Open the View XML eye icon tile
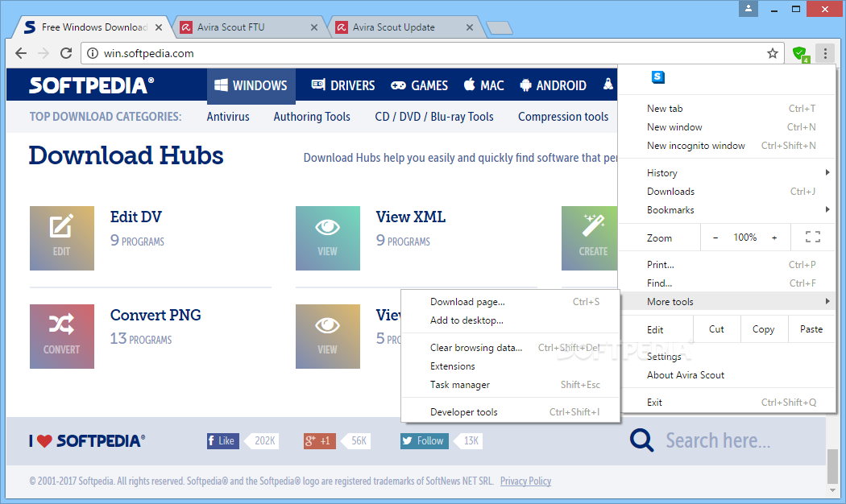The height and width of the screenshot is (504, 846). 327,238
